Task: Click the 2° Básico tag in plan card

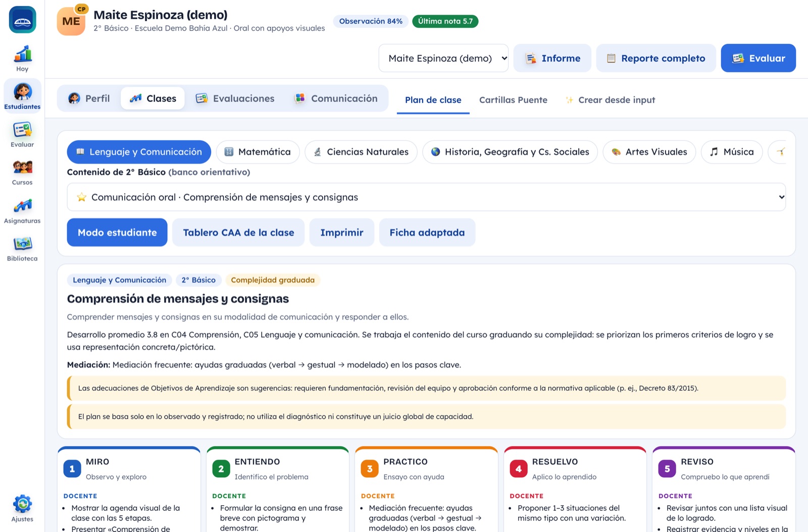Action: coord(198,280)
